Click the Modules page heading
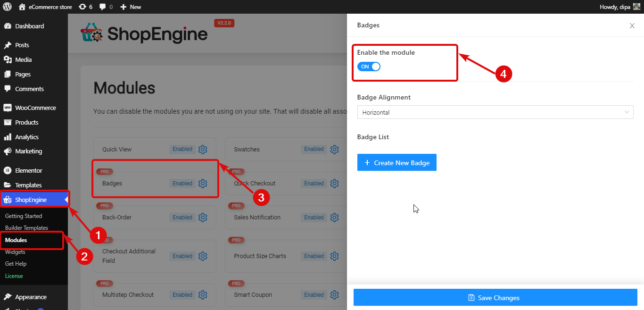 (124, 88)
